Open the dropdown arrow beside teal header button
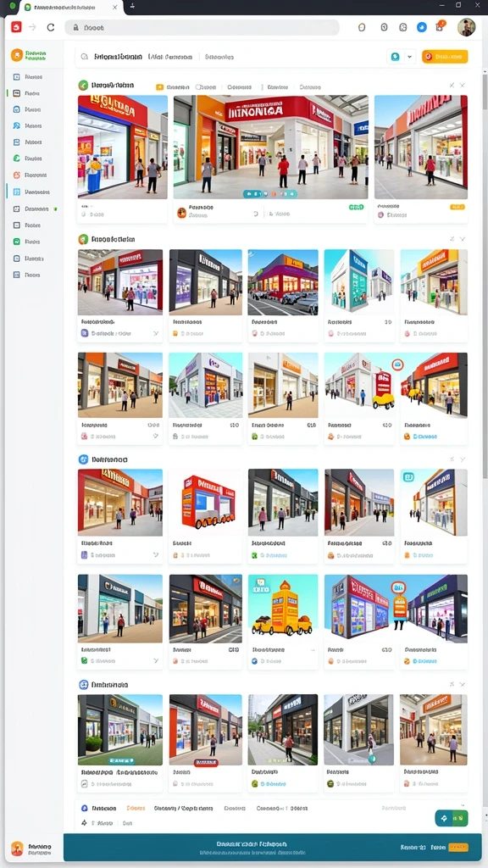This screenshot has width=488, height=868. point(409,57)
